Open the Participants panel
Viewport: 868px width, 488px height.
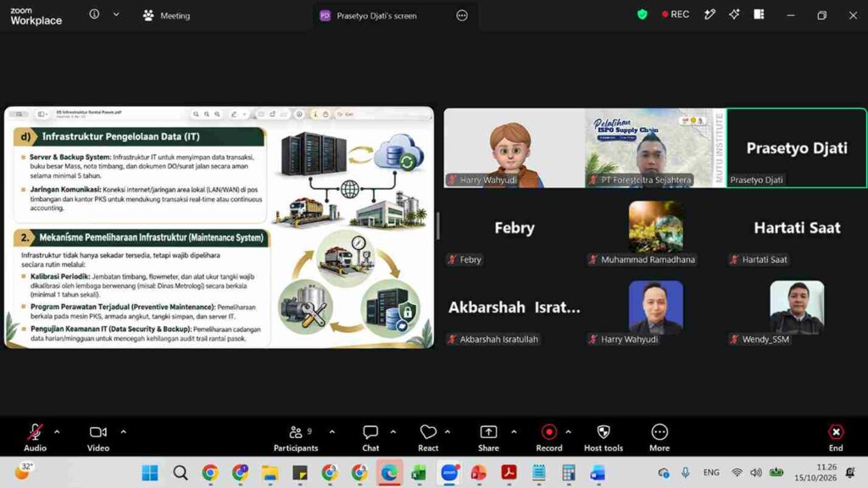[296, 438]
